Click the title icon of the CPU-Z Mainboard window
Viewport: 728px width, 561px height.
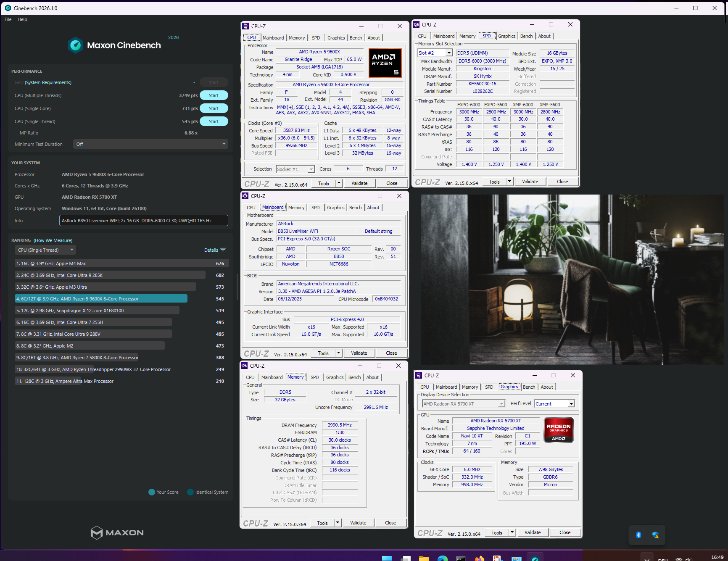tap(245, 196)
